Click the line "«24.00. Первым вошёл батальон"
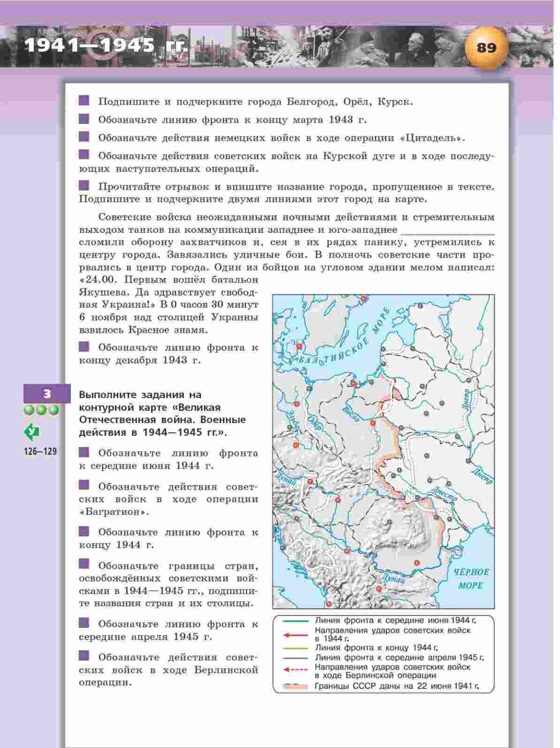Image resolution: width=560 pixels, height=748 pixels. click(169, 280)
